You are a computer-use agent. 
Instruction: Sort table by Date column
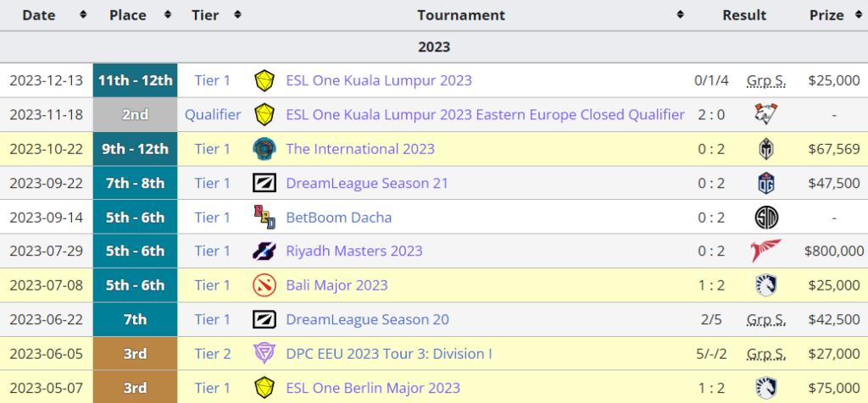pos(82,15)
